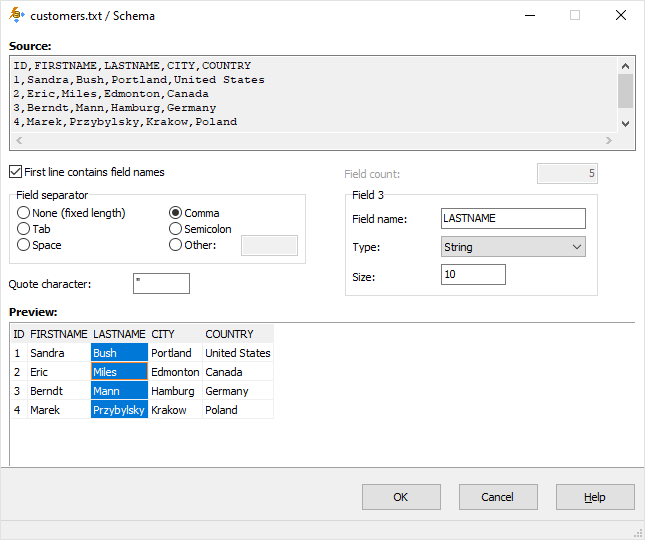This screenshot has width=645, height=540.
Task: Click Source vertical scrollbar thumb
Action: point(625,91)
